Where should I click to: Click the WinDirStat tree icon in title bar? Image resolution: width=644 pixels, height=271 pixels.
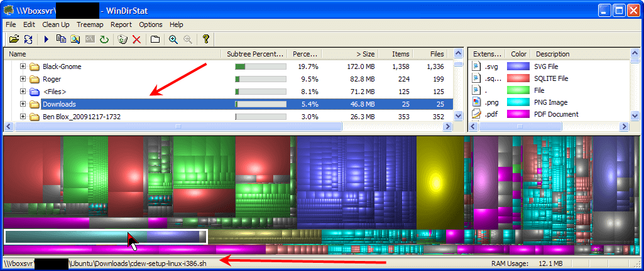point(8,10)
